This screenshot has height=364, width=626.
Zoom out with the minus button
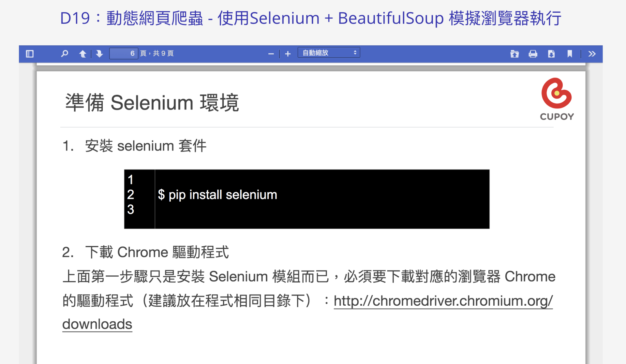271,54
